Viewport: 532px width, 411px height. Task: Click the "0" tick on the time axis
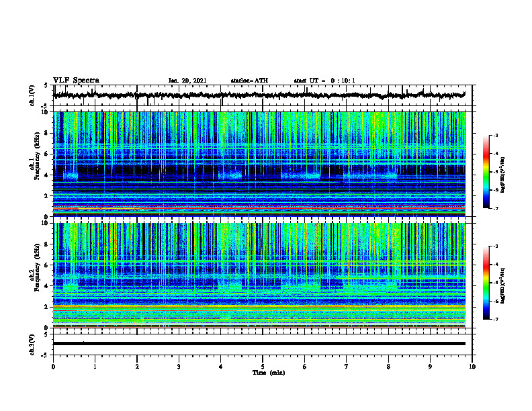point(53,367)
